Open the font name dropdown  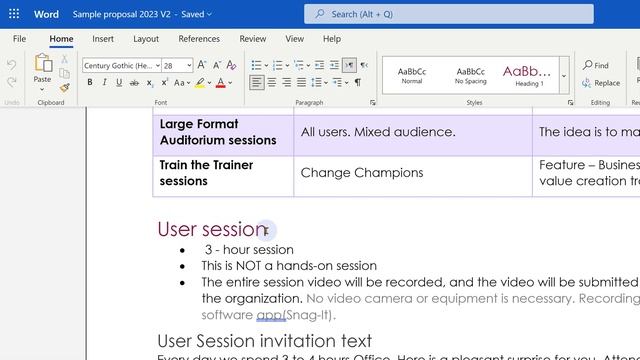coord(158,65)
